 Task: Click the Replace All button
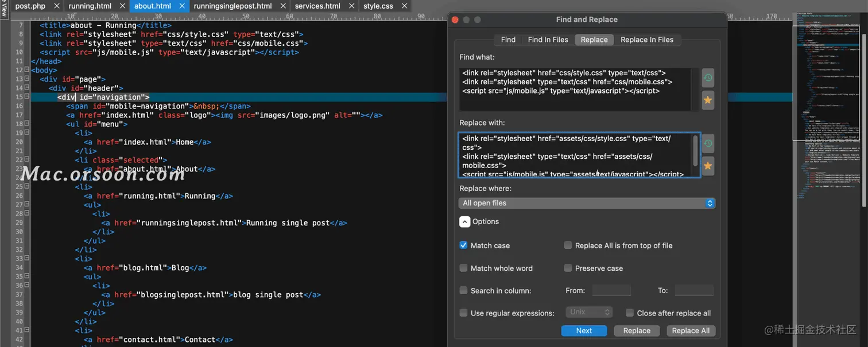(691, 330)
